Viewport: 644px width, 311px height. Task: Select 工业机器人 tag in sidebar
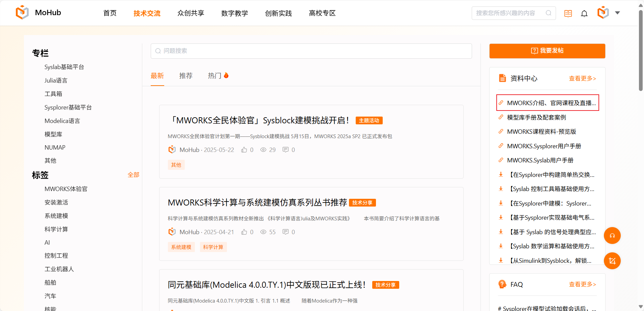59,269
